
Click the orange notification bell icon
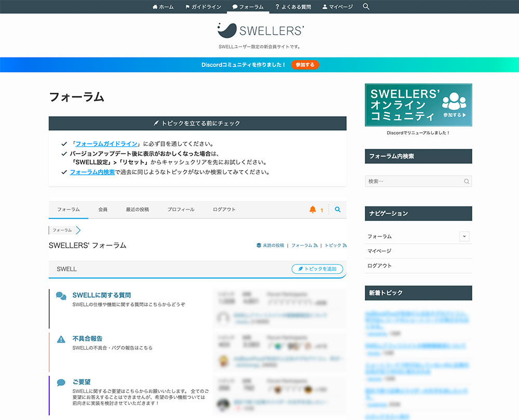(x=312, y=209)
